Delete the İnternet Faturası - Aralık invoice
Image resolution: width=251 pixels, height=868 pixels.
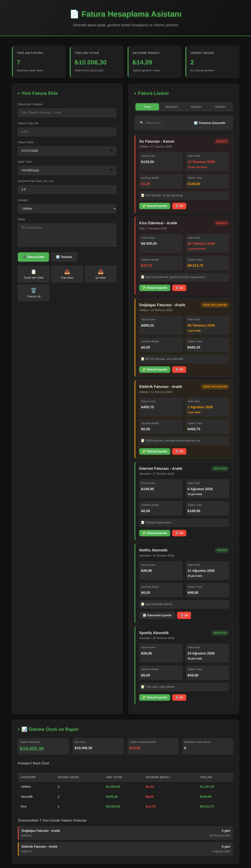(x=179, y=533)
